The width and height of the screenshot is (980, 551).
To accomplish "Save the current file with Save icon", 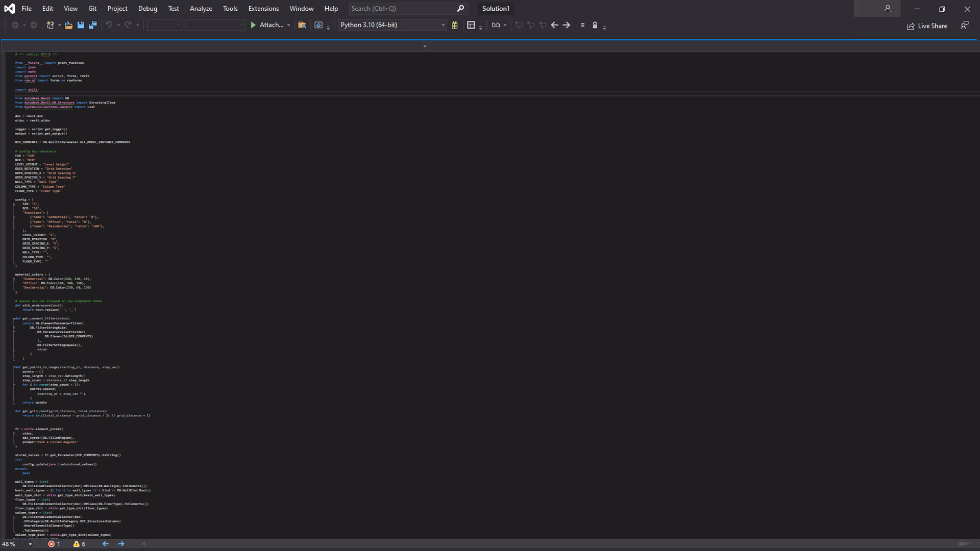I will pyautogui.click(x=81, y=25).
